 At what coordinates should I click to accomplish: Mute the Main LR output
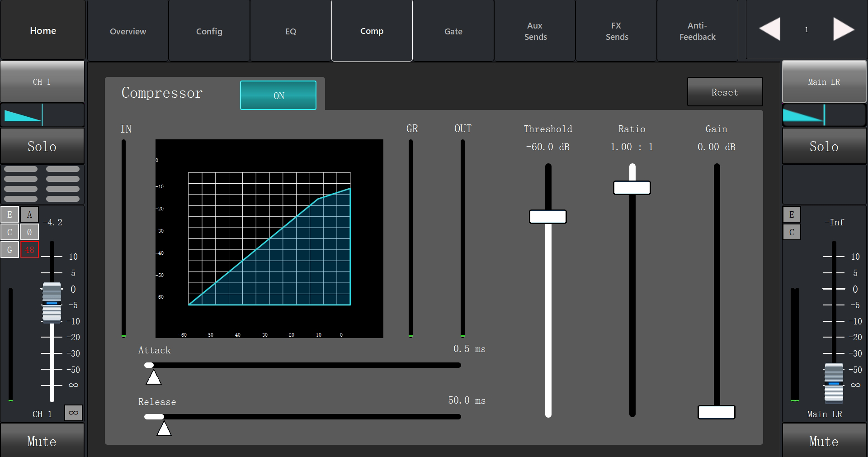pos(824,441)
